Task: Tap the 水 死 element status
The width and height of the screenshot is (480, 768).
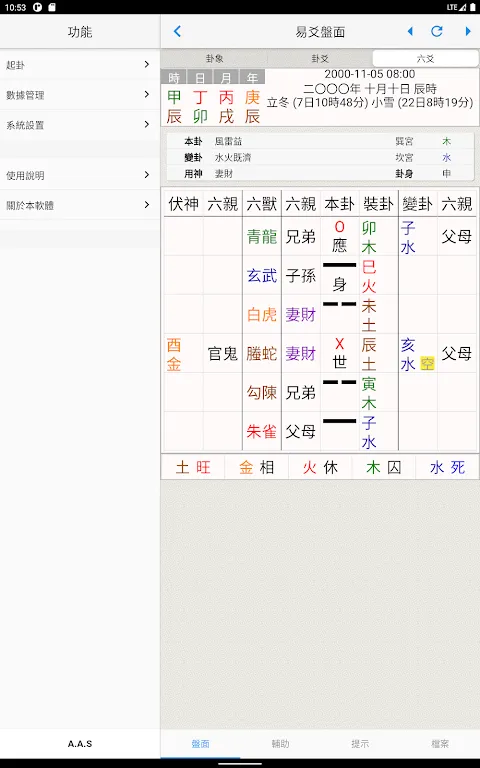Action: click(x=447, y=467)
